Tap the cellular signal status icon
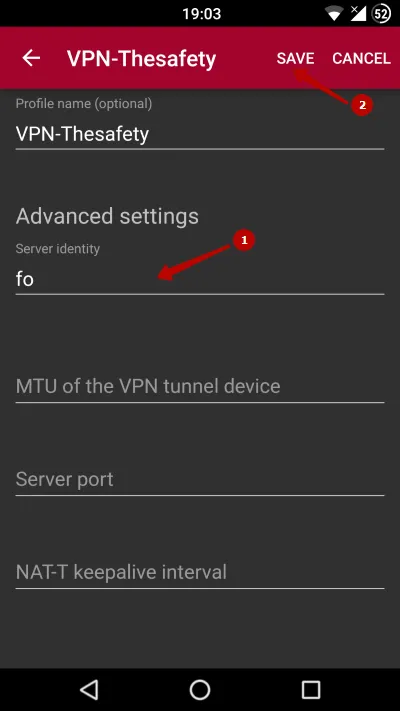Image resolution: width=400 pixels, height=711 pixels. pos(359,14)
